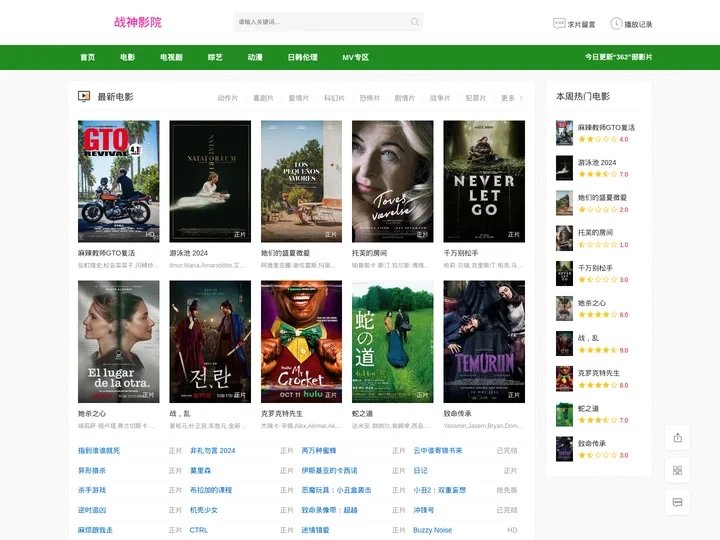Open MV专区 navigation tab
This screenshot has width=720, height=540.
[355, 57]
